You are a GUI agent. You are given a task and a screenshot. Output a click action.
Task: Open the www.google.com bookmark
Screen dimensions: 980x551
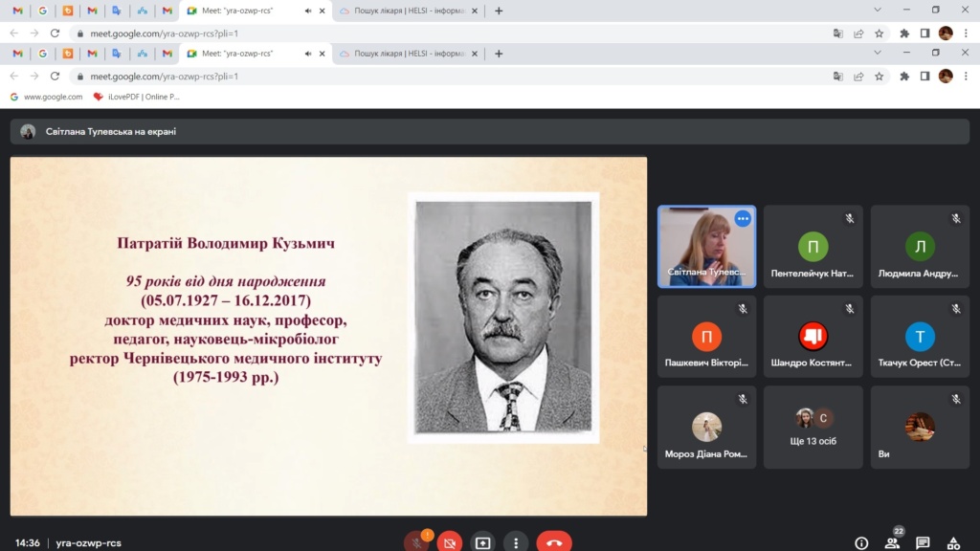(x=46, y=97)
